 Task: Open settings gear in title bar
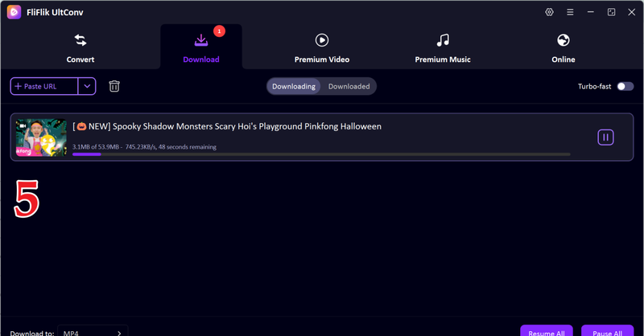coord(549,12)
